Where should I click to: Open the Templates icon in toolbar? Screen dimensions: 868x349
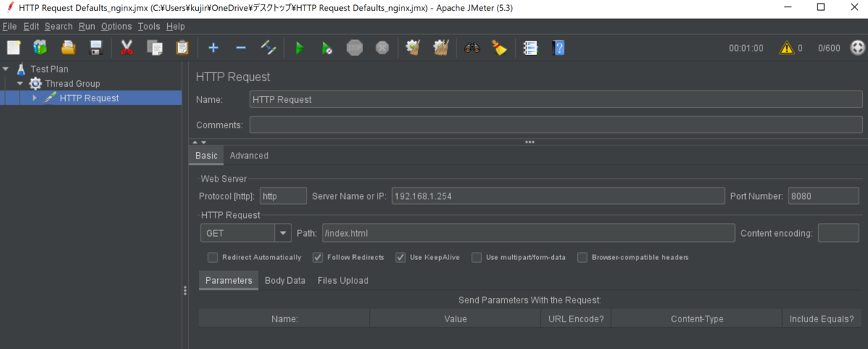[x=41, y=48]
